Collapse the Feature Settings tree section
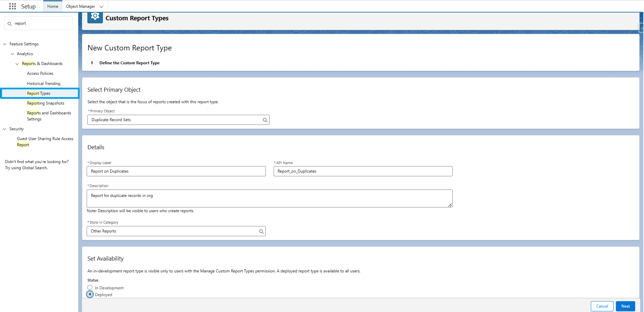The width and height of the screenshot is (644, 312). click(x=5, y=44)
